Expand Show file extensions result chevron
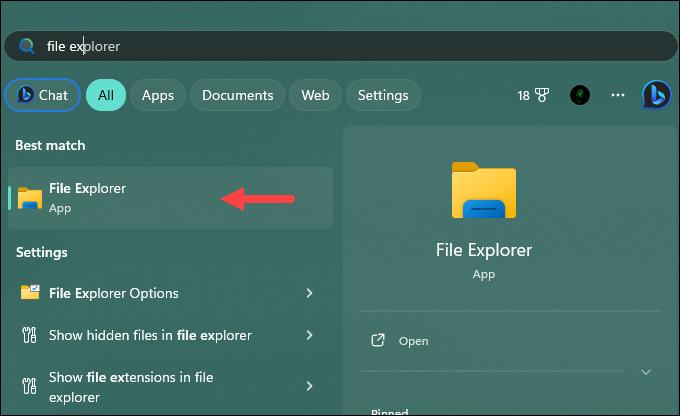Screen dimensions: 680x416 pos(309,385)
